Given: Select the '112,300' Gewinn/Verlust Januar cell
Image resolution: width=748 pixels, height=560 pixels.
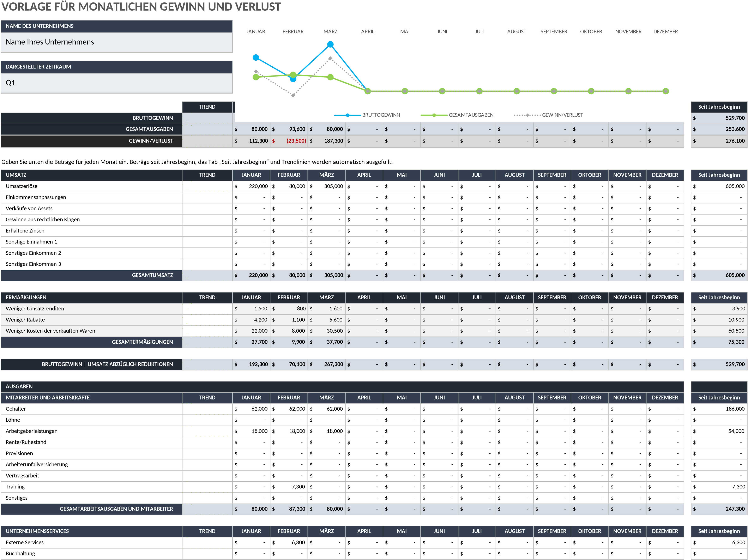Looking at the screenshot, I should (x=251, y=141).
